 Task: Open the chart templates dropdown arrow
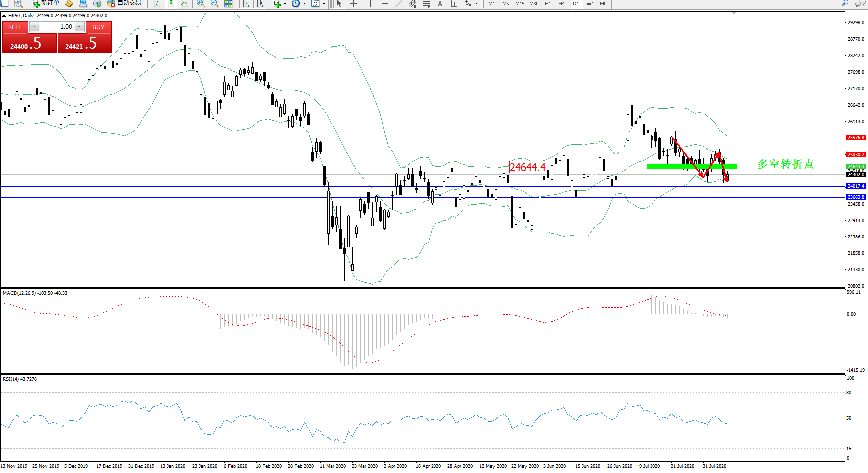[324, 4]
